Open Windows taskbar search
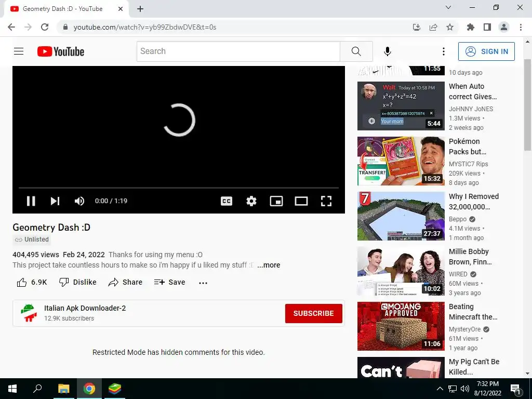 coord(37,389)
